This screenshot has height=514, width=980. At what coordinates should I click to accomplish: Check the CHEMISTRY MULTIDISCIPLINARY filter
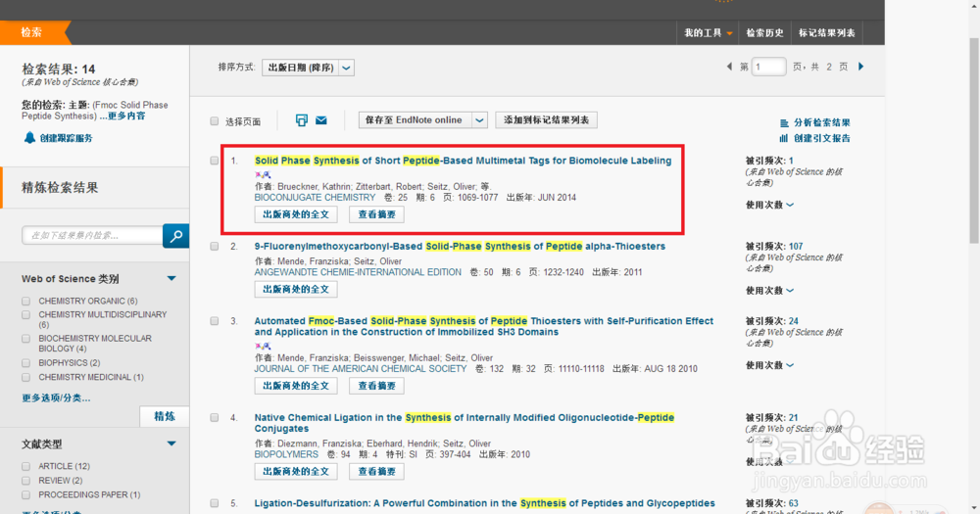[25, 315]
